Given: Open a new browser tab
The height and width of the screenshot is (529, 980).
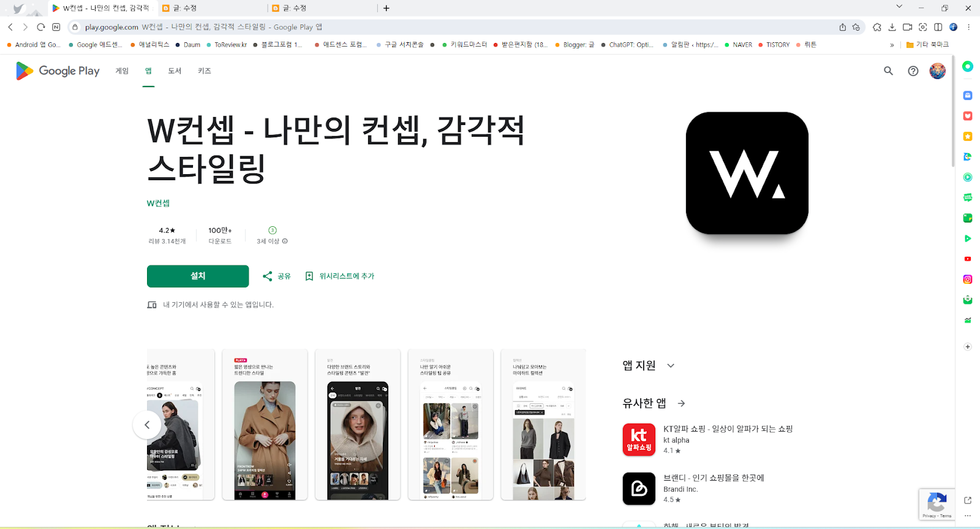Looking at the screenshot, I should (x=386, y=9).
